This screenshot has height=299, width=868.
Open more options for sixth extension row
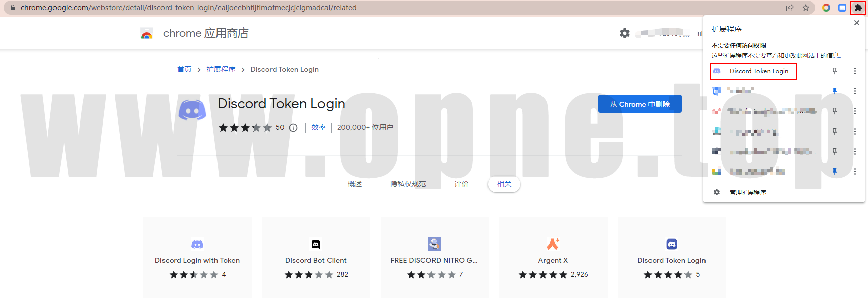tap(855, 171)
